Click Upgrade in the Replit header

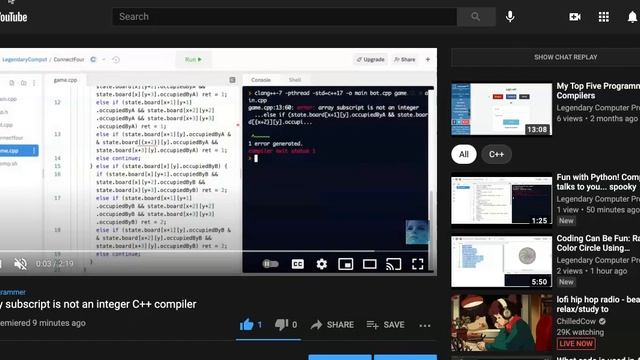click(370, 60)
